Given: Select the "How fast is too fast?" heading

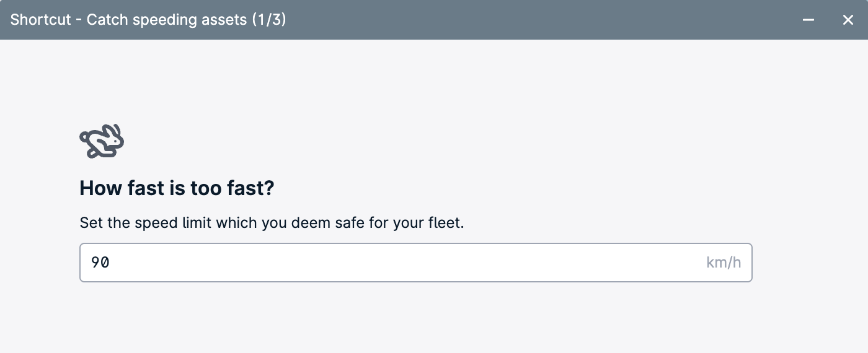Looking at the screenshot, I should (x=177, y=188).
